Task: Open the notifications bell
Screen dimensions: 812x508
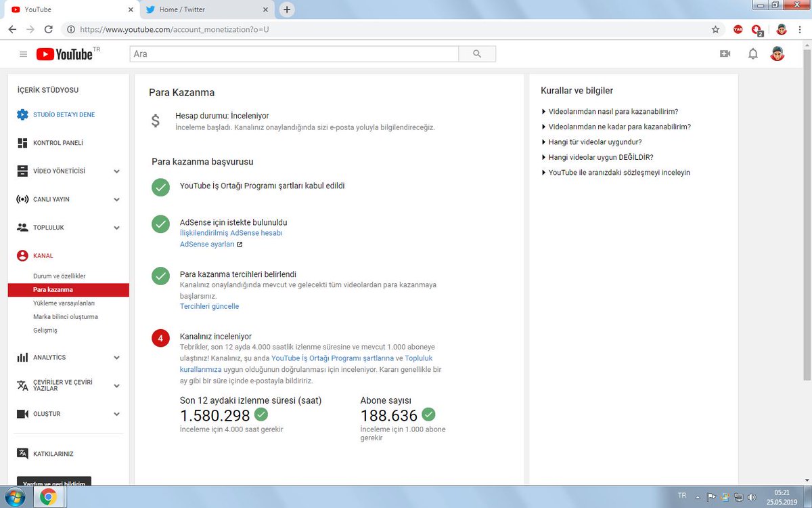Action: click(752, 54)
